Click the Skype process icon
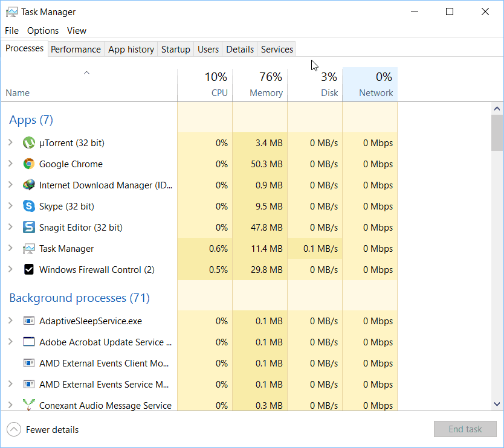The width and height of the screenshot is (504, 448). point(29,206)
